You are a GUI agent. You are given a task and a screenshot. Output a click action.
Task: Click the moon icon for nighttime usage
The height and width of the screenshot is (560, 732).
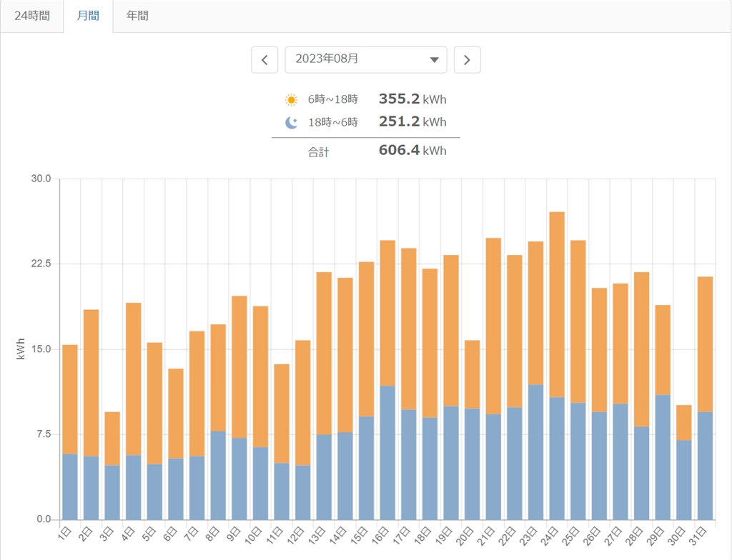click(291, 122)
